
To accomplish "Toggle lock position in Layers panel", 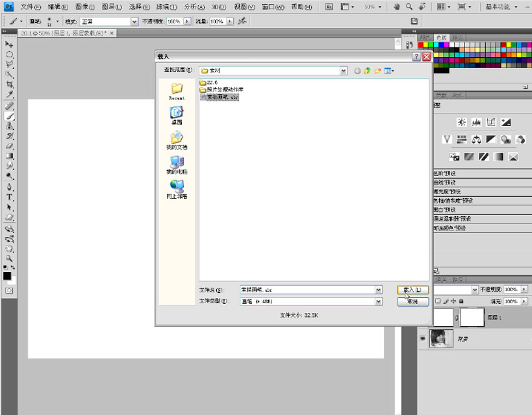I will [453, 301].
